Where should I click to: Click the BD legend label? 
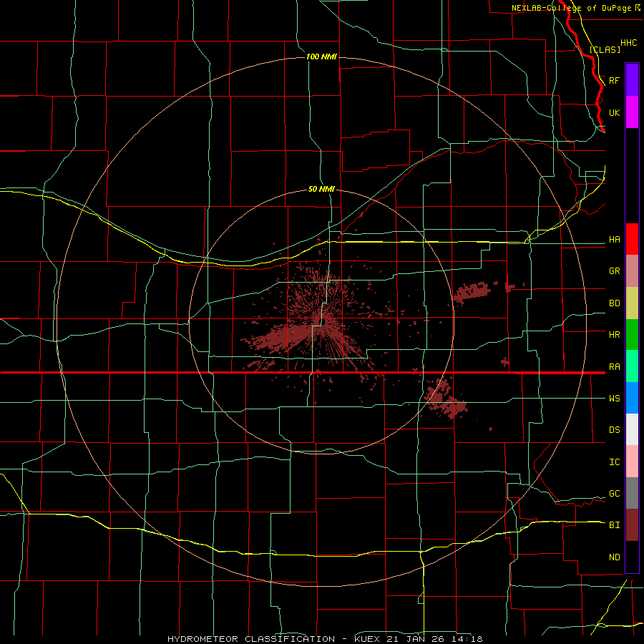coord(614,303)
